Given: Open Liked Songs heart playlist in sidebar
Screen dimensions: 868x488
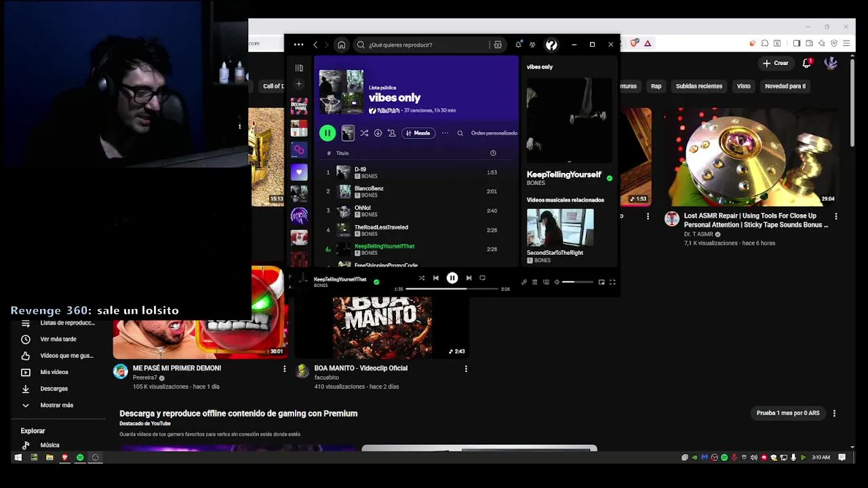Looking at the screenshot, I should 299,172.
